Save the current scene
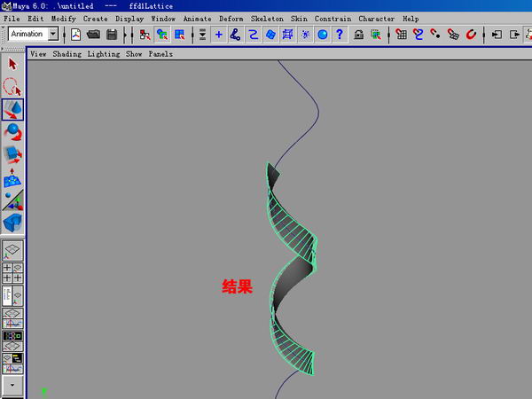Image resolution: width=532 pixels, height=399 pixels. [112, 35]
